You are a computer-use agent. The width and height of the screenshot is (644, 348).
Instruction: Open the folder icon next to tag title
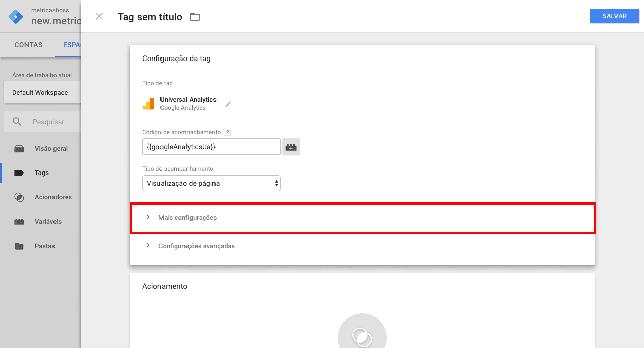click(x=195, y=16)
